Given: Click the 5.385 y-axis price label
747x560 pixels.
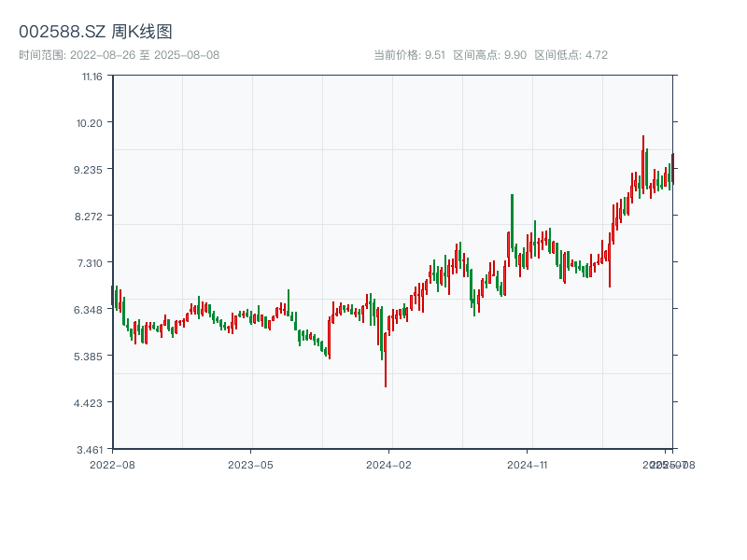Looking at the screenshot, I should [x=90, y=356].
